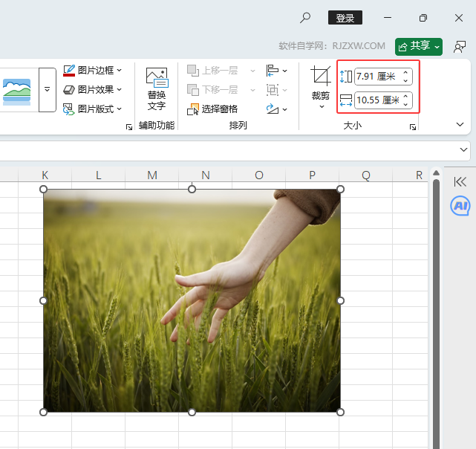Expand the formula bar chevron
Viewport: 476px width, 449px height.
(x=463, y=149)
